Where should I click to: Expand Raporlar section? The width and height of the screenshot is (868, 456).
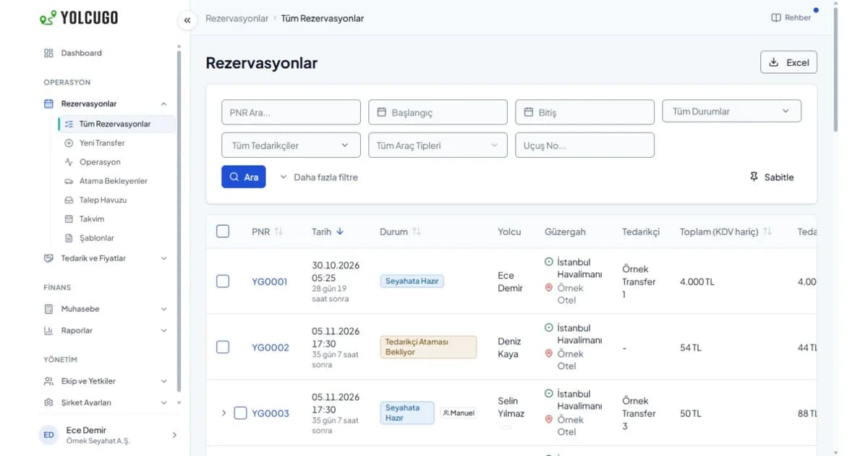coord(106,331)
